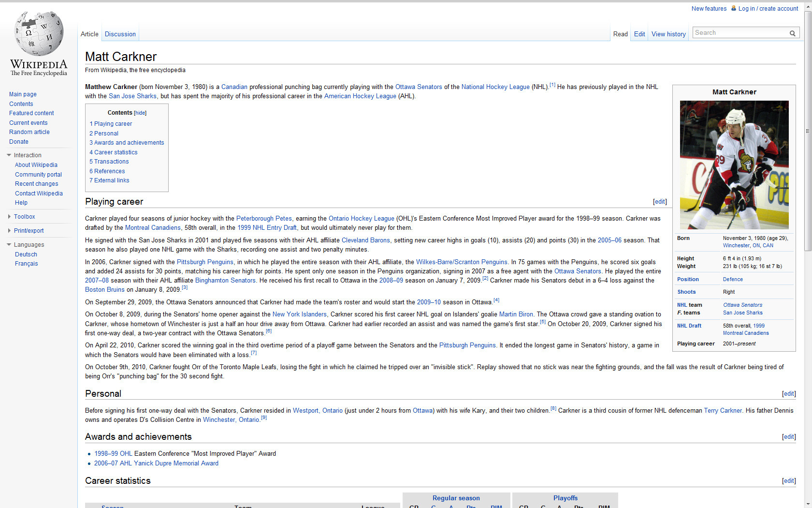Go to Main page in sidebar
Image resolution: width=812 pixels, height=508 pixels.
pos(23,94)
